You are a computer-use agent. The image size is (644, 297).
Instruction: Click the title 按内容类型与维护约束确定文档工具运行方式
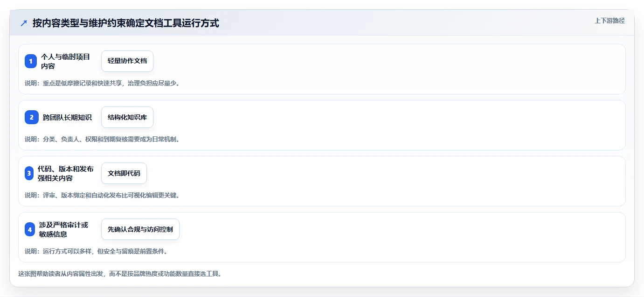pyautogui.click(x=126, y=23)
